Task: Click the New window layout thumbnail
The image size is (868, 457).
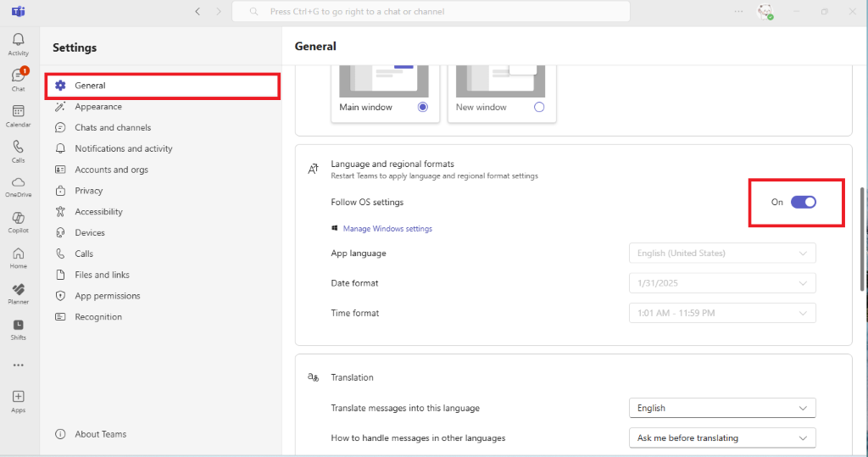Action: (x=500, y=81)
